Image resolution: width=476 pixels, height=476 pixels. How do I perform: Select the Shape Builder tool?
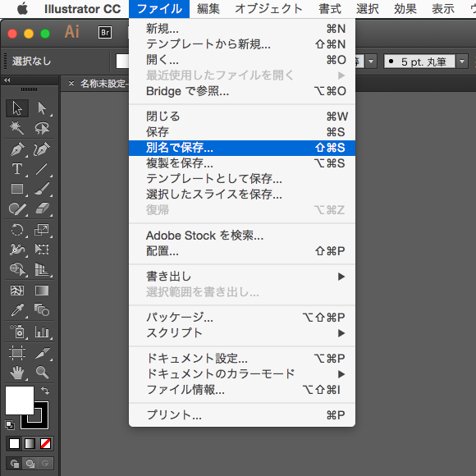point(17,269)
